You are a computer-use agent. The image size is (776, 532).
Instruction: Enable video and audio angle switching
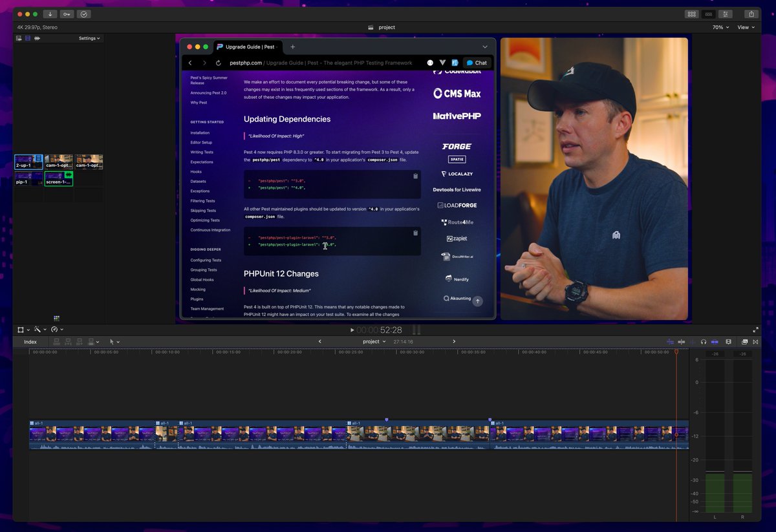[19, 38]
